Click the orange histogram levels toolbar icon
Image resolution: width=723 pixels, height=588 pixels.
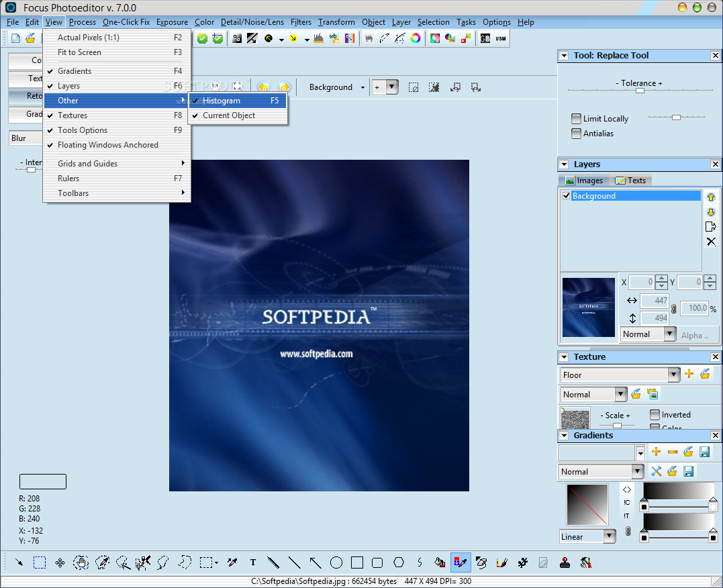pyautogui.click(x=319, y=38)
